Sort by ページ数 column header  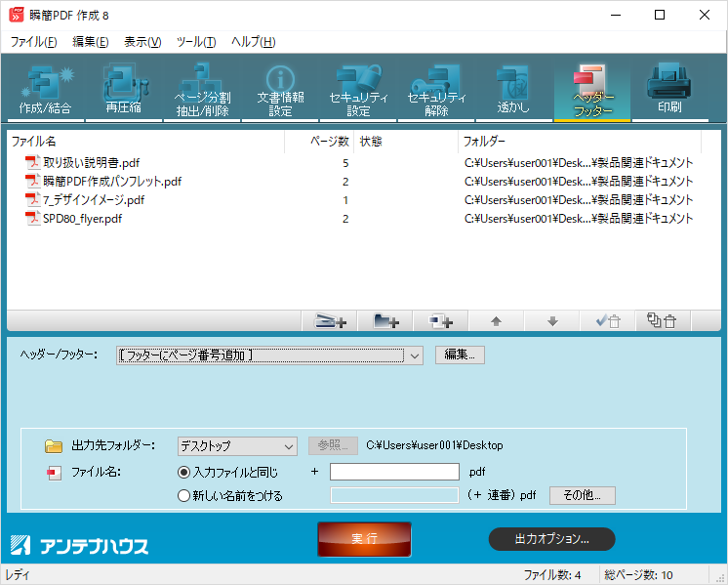319,142
